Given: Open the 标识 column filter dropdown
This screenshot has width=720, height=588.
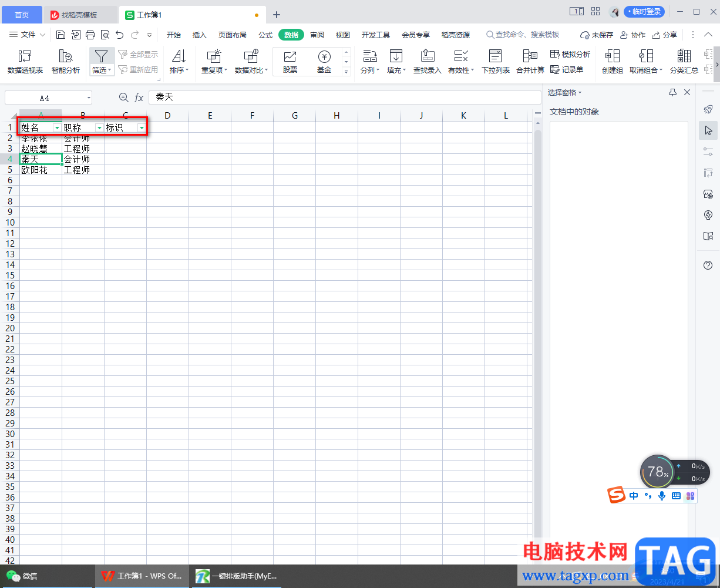Looking at the screenshot, I should 142,127.
